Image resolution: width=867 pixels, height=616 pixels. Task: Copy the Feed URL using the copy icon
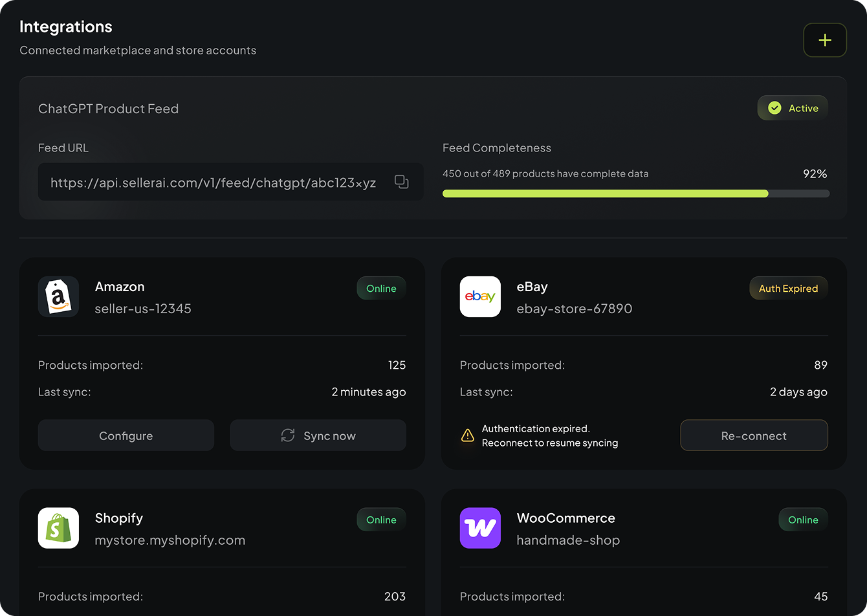click(401, 182)
